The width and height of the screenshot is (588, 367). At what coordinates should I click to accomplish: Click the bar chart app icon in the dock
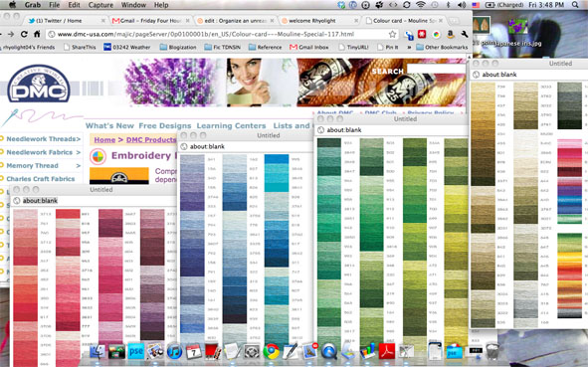(367, 352)
